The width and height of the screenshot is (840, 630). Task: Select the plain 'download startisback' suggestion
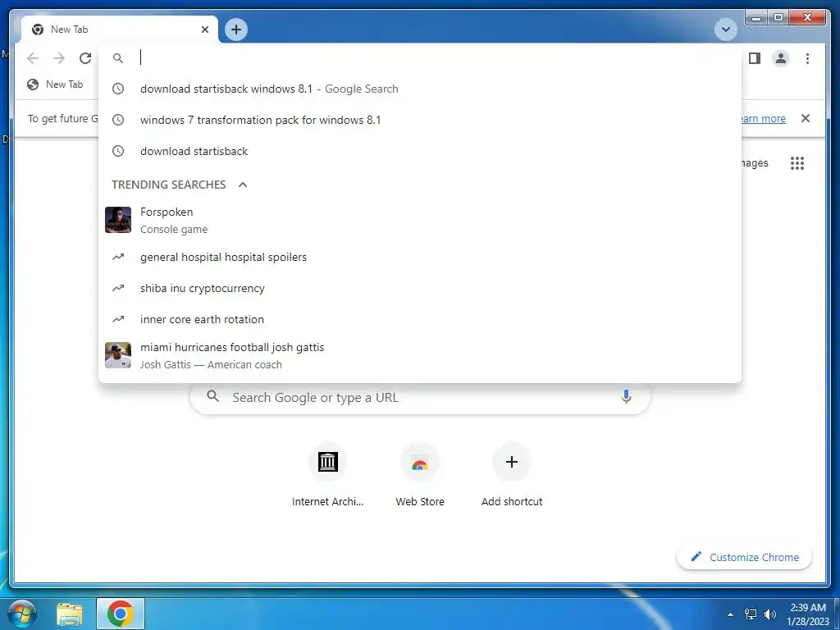420,151
